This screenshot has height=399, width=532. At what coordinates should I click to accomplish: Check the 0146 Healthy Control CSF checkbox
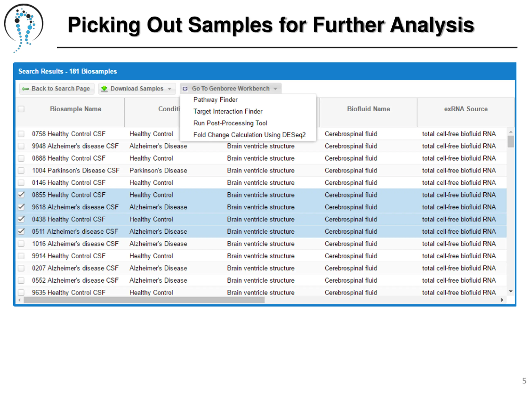pyautogui.click(x=21, y=182)
